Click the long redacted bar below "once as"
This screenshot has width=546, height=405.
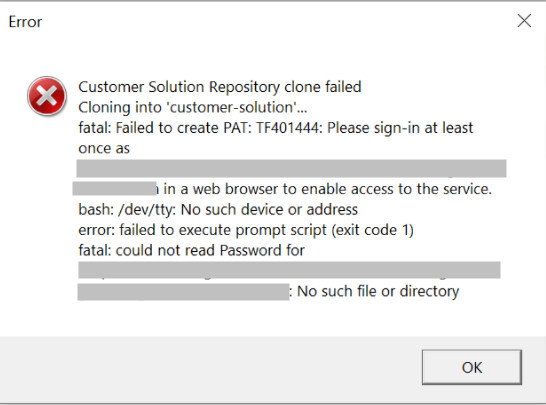tap(291, 169)
